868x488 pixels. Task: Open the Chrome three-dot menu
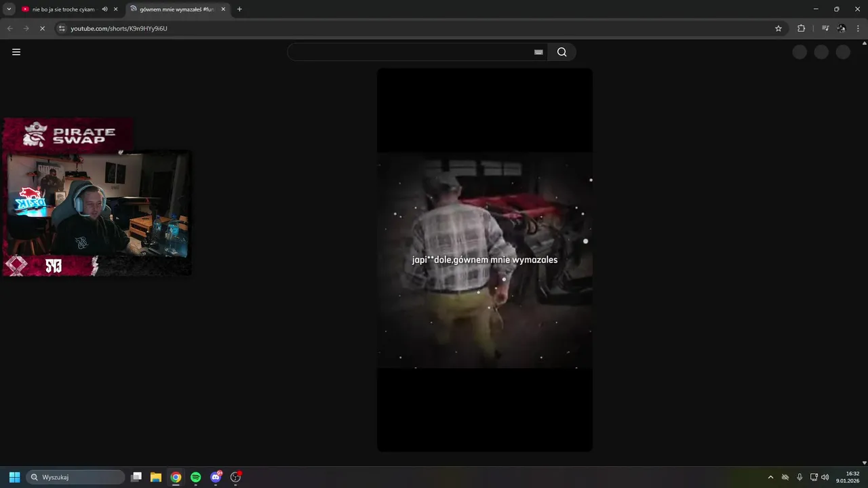tap(859, 28)
